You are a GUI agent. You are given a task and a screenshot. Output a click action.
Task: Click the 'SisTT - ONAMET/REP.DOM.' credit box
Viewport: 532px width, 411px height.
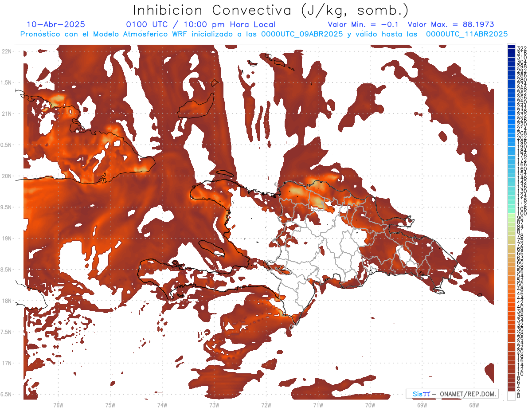pos(452,394)
